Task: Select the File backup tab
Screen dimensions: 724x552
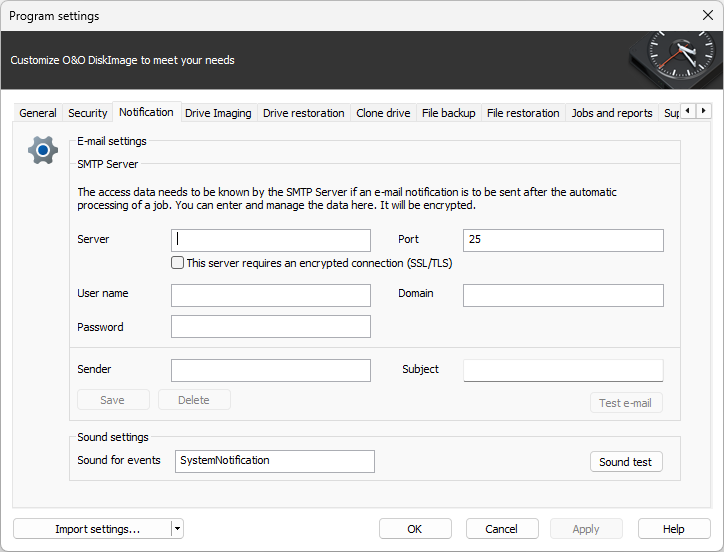Action: click(x=448, y=113)
